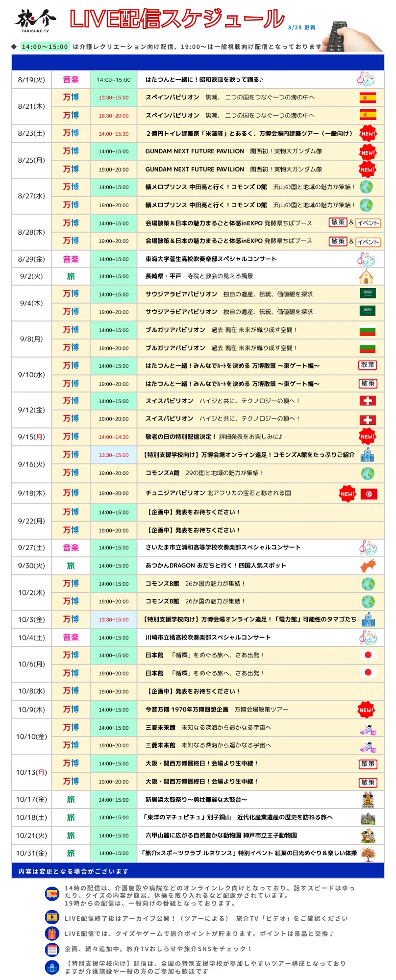396x980 pixels.
Task: Click the NEW! badge on 10/9 row
Action: (x=366, y=710)
